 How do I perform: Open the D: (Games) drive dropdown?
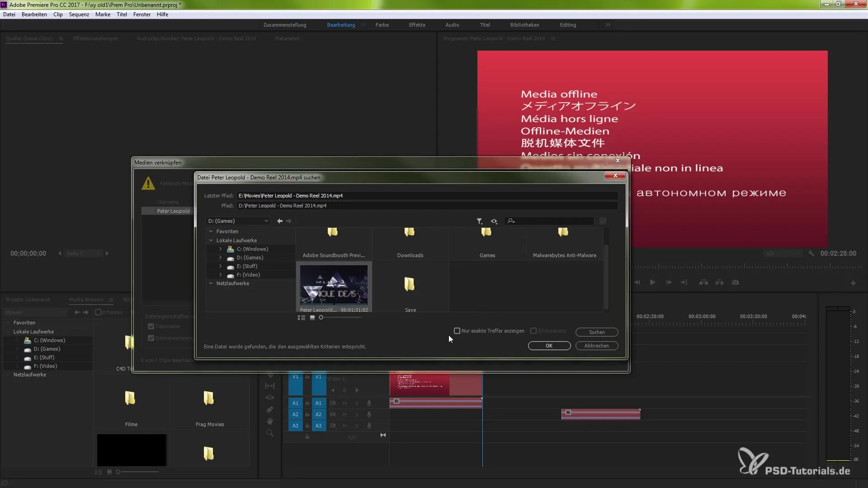click(x=238, y=221)
